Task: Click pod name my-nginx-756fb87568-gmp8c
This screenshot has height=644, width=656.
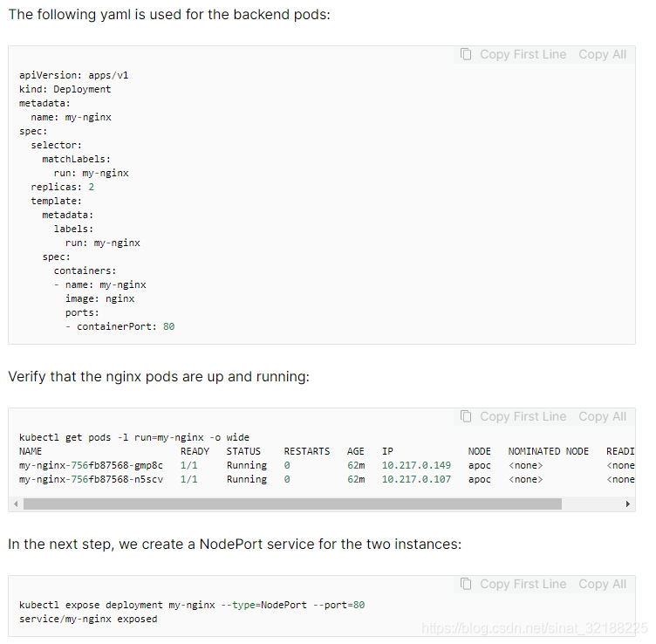Action: point(91,465)
